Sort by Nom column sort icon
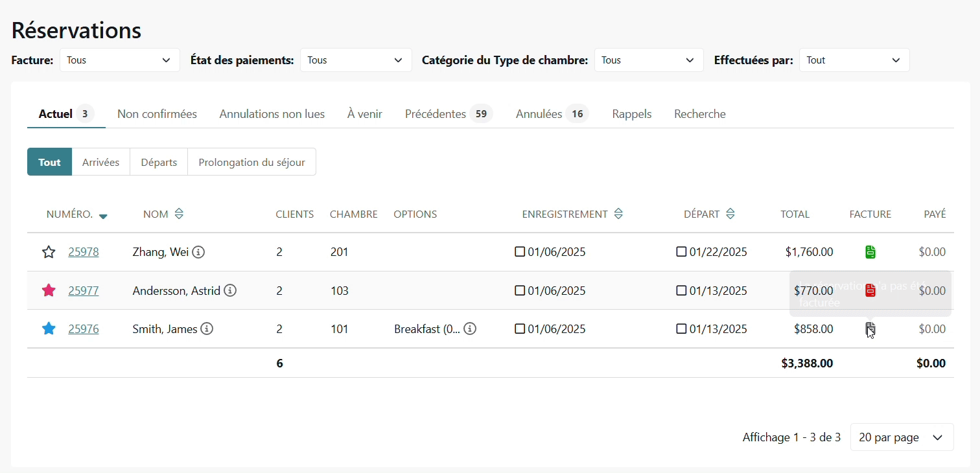980x473 pixels. coord(179,214)
